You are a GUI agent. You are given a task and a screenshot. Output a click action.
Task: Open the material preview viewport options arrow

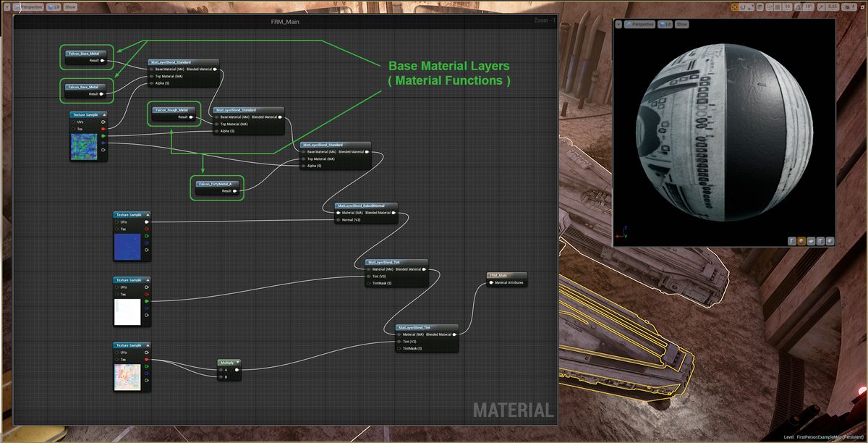(619, 24)
